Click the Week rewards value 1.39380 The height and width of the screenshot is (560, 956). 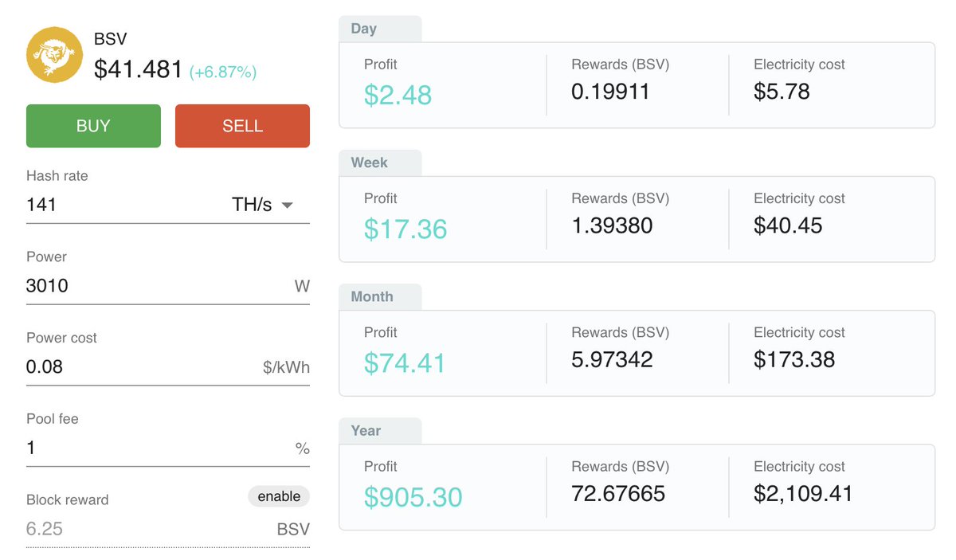(x=612, y=225)
